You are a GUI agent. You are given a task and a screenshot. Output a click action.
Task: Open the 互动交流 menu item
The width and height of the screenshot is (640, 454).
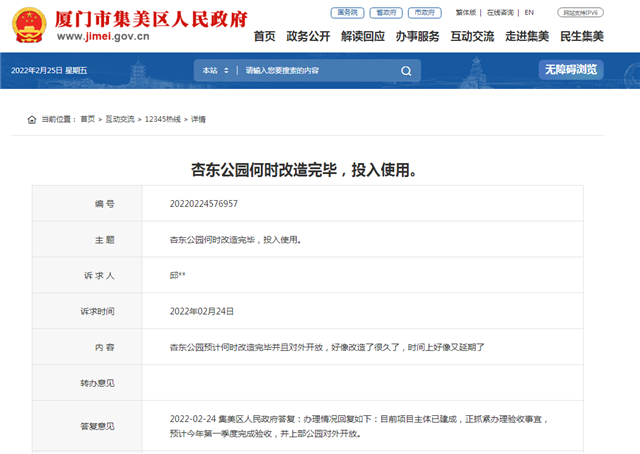[x=472, y=36]
